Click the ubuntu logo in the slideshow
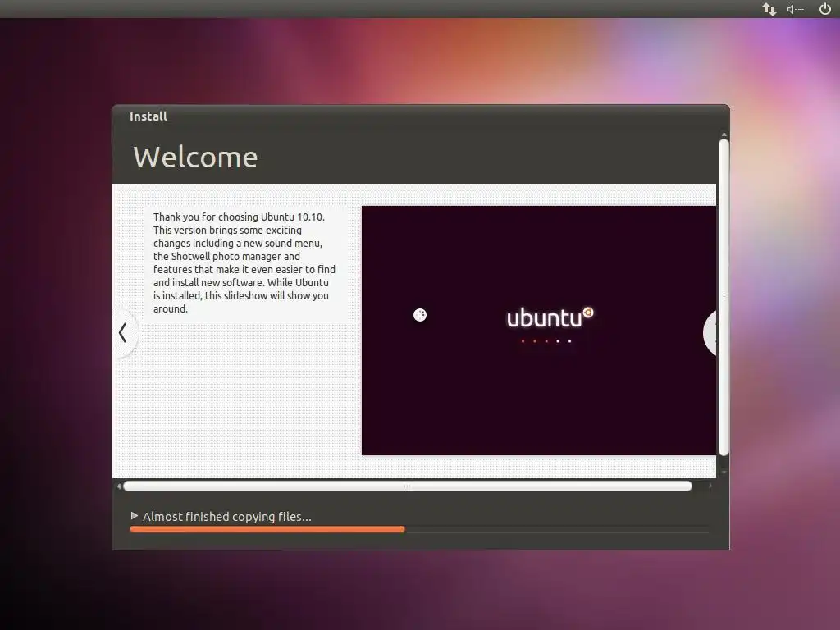This screenshot has width=840, height=630. (550, 317)
